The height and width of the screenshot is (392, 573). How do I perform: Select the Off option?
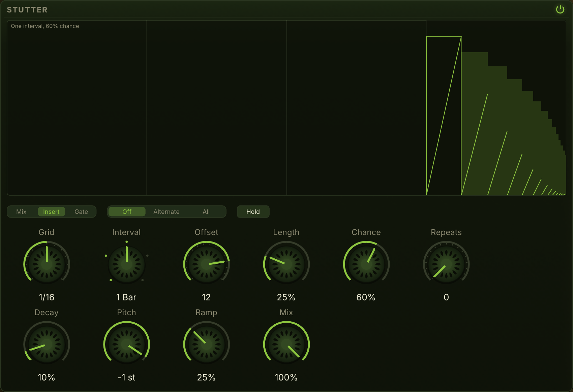point(127,211)
